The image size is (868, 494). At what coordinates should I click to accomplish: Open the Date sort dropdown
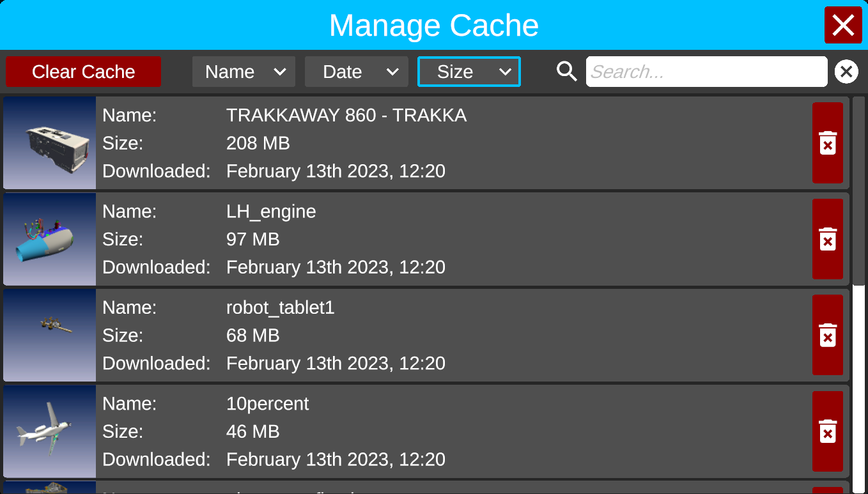(x=356, y=72)
